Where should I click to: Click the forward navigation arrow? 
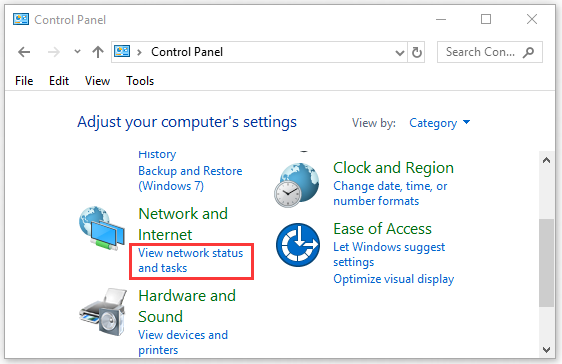coord(54,52)
